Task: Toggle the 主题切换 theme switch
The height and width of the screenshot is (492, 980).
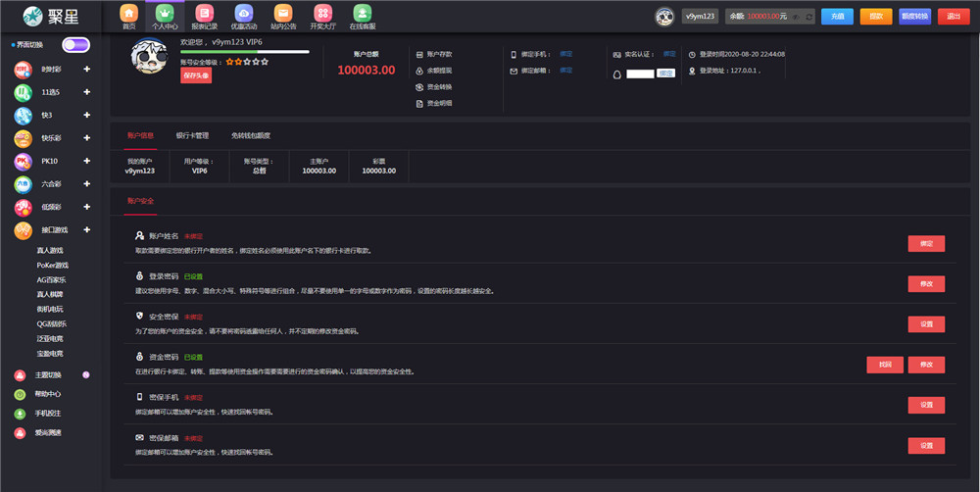Action: (x=86, y=374)
